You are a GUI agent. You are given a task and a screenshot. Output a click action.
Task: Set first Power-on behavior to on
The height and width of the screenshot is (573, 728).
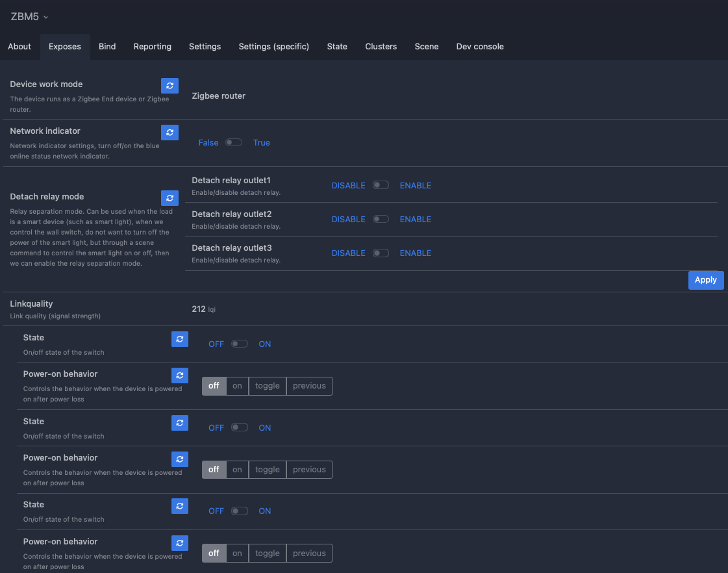[237, 386]
